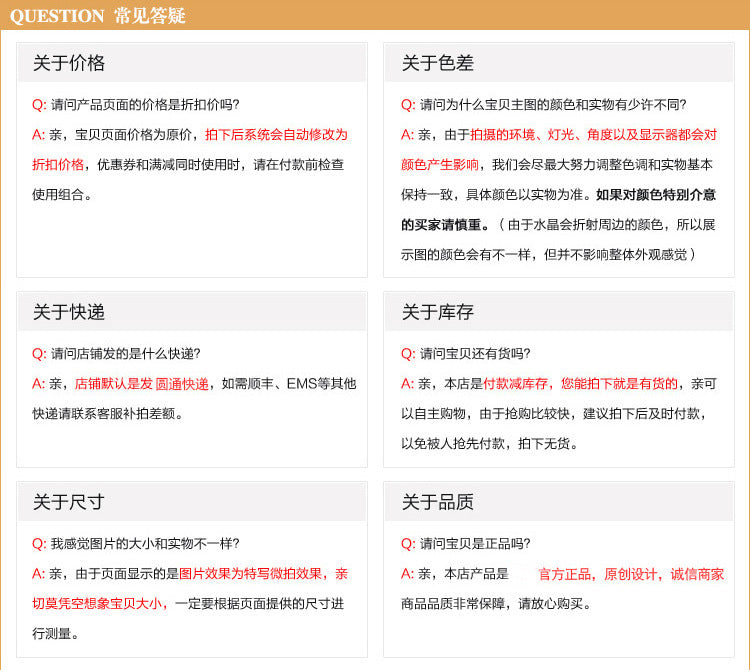The width and height of the screenshot is (750, 670).
Task: Click question '请问为什么宝贝主图的颜色和实物有少许不同?'
Action: point(553,105)
